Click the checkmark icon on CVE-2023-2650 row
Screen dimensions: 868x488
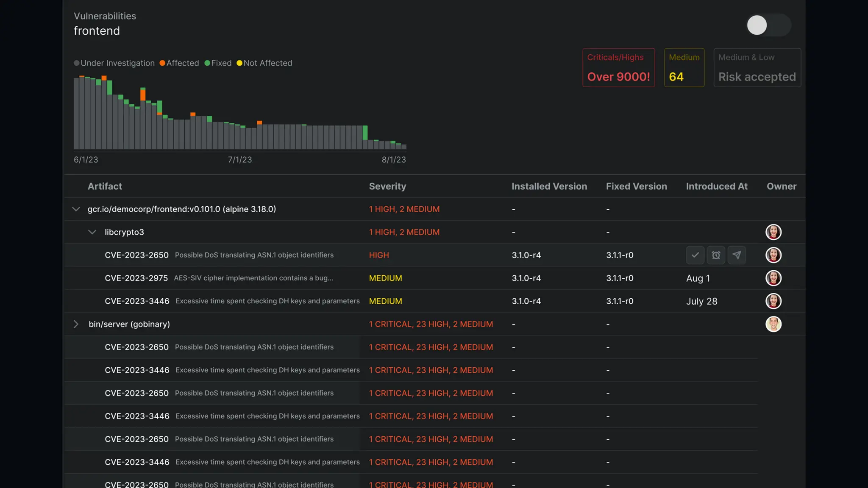click(x=695, y=255)
